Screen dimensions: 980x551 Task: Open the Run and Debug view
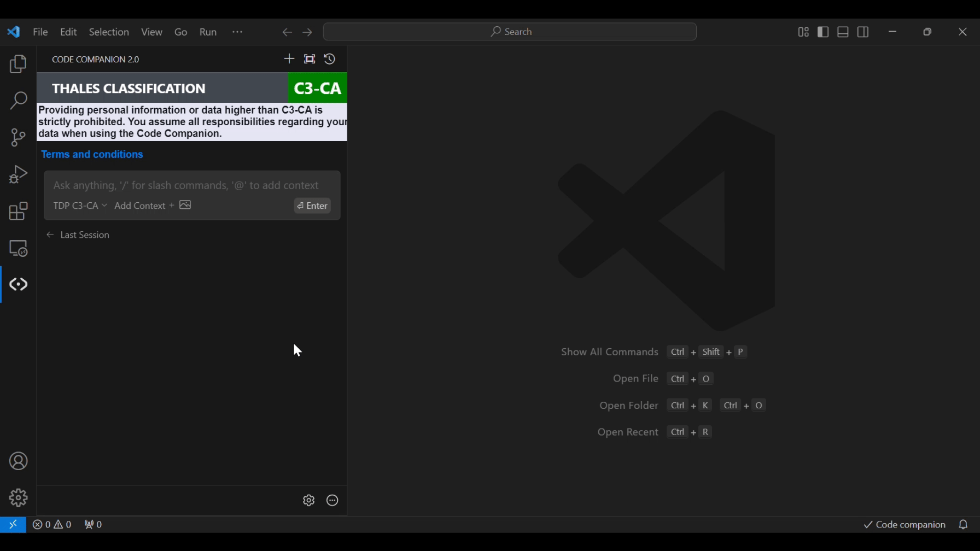[18, 174]
